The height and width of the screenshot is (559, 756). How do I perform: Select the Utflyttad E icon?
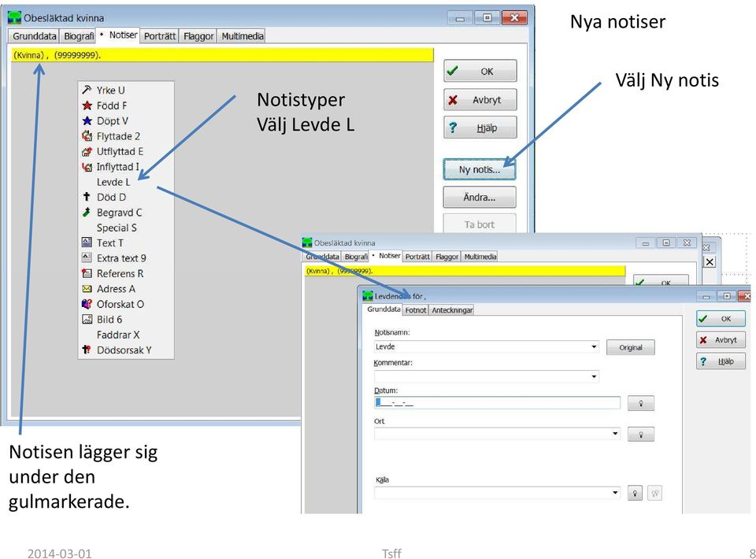click(x=87, y=151)
